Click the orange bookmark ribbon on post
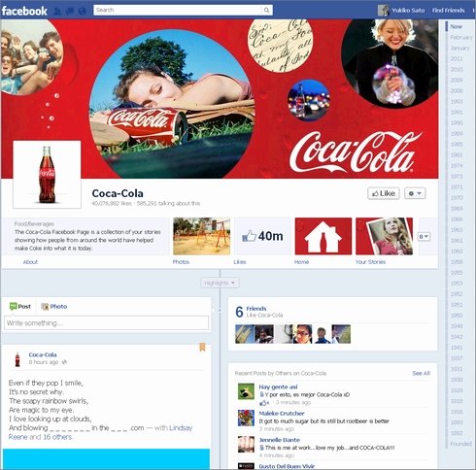 click(202, 348)
